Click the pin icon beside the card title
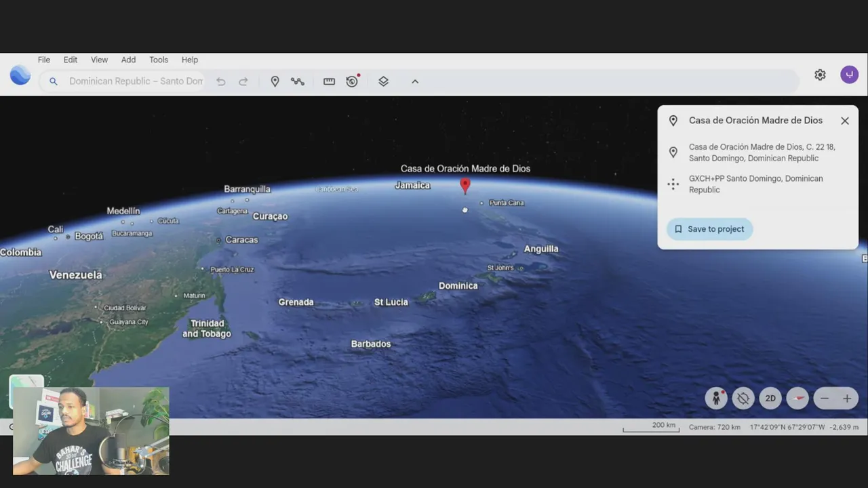The image size is (868, 488). click(673, 121)
